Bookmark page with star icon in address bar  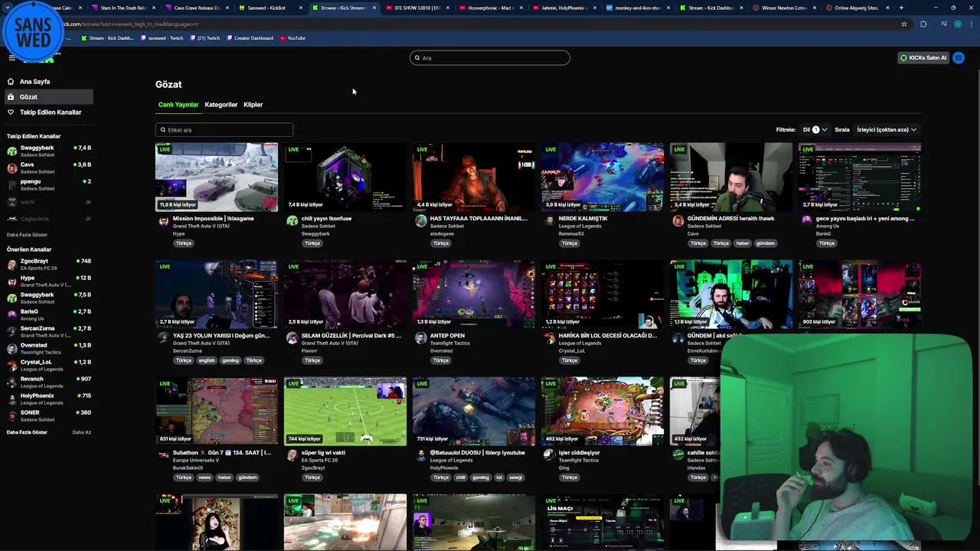pyautogui.click(x=903, y=24)
